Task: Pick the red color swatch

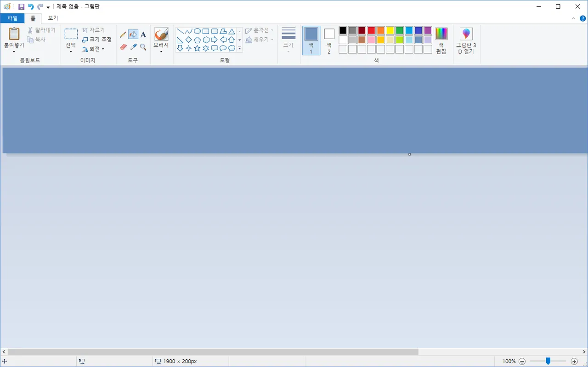Action: 371,30
